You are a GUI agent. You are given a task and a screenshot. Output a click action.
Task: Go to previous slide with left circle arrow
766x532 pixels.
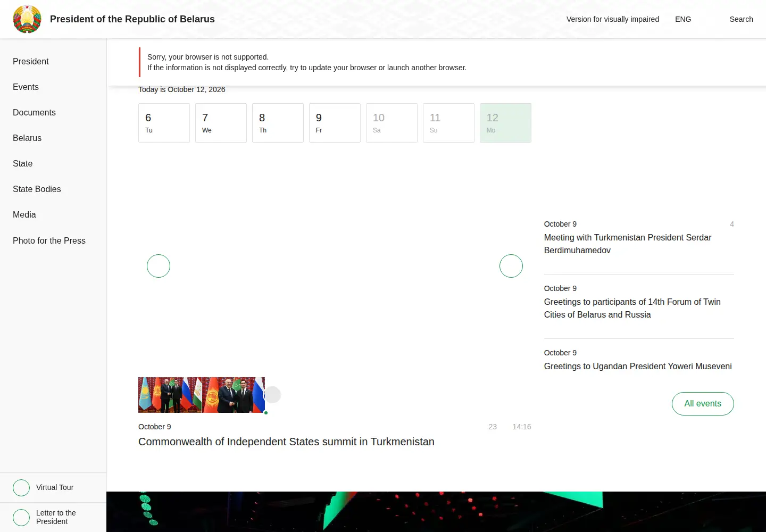[x=159, y=266]
